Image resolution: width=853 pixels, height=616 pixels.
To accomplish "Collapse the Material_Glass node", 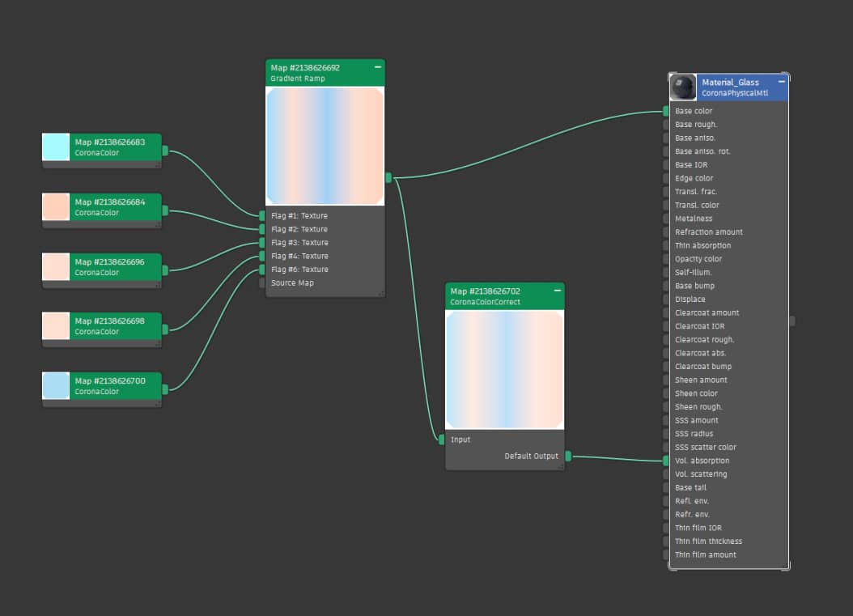I will 781,82.
